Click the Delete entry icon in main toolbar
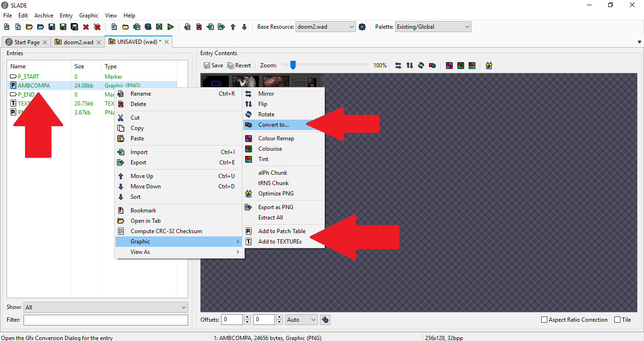This screenshot has width=644, height=341. coord(199,27)
